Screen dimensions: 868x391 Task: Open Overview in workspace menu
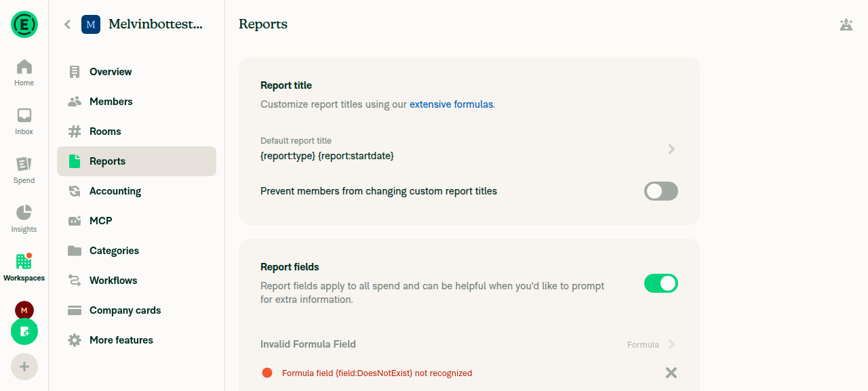(136, 72)
